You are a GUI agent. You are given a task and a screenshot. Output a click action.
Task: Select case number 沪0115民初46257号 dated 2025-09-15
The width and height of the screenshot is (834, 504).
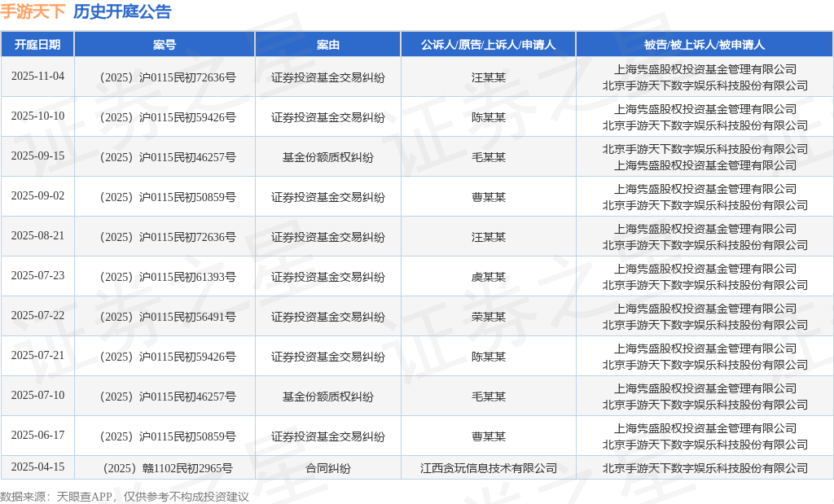click(x=168, y=157)
